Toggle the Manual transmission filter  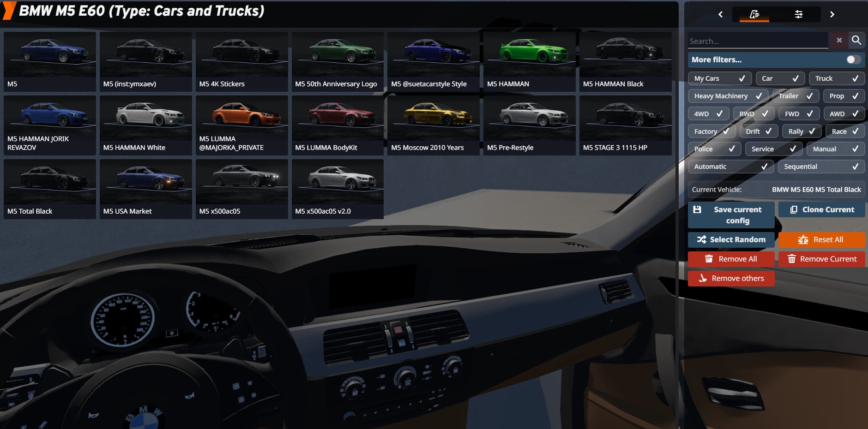[836, 149]
